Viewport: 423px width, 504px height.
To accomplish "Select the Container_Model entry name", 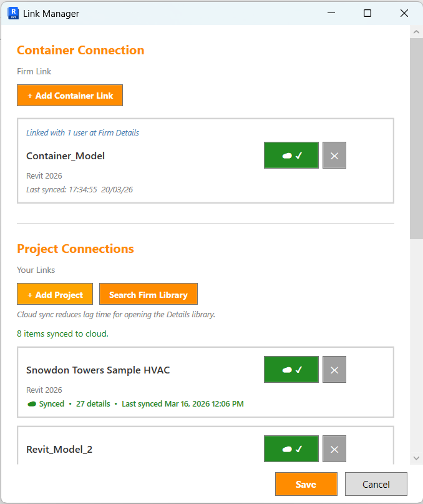I will pyautogui.click(x=66, y=156).
